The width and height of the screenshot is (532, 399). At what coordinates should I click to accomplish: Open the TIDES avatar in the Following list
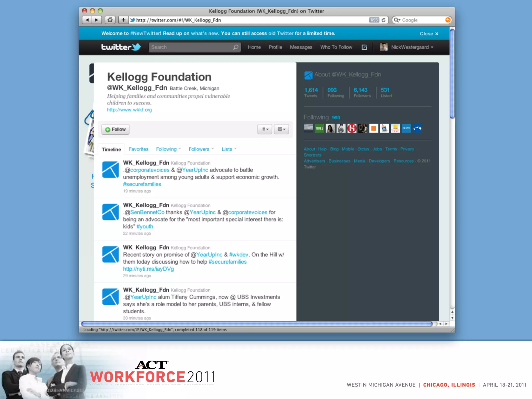319,128
